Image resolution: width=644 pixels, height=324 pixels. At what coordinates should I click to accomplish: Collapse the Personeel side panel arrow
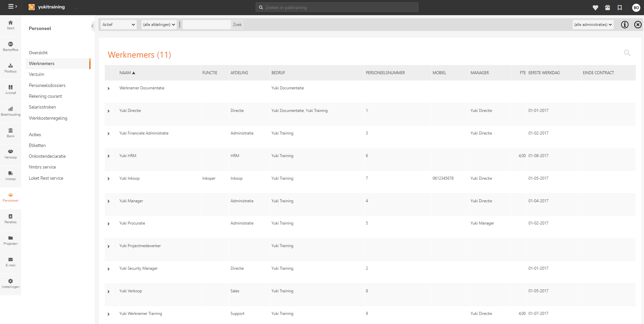click(92, 26)
